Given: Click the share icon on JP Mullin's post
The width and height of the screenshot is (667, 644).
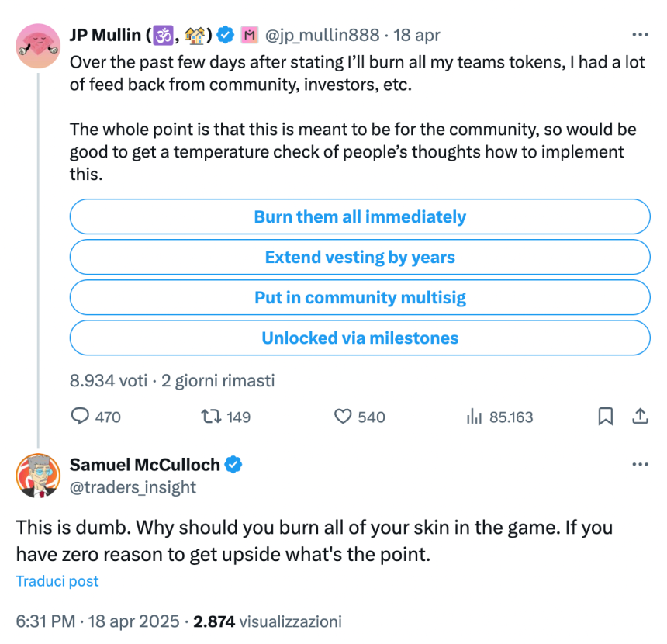Looking at the screenshot, I should tap(640, 417).
